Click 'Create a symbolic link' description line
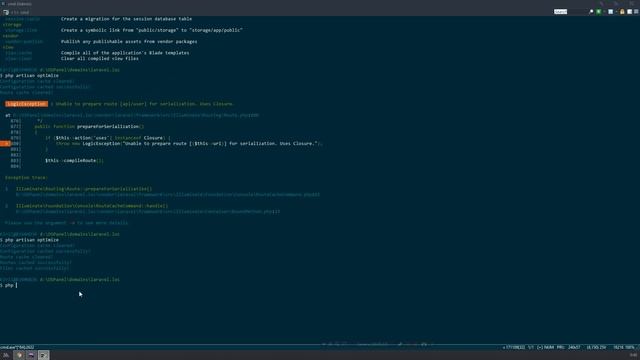640x360 pixels. click(x=151, y=30)
